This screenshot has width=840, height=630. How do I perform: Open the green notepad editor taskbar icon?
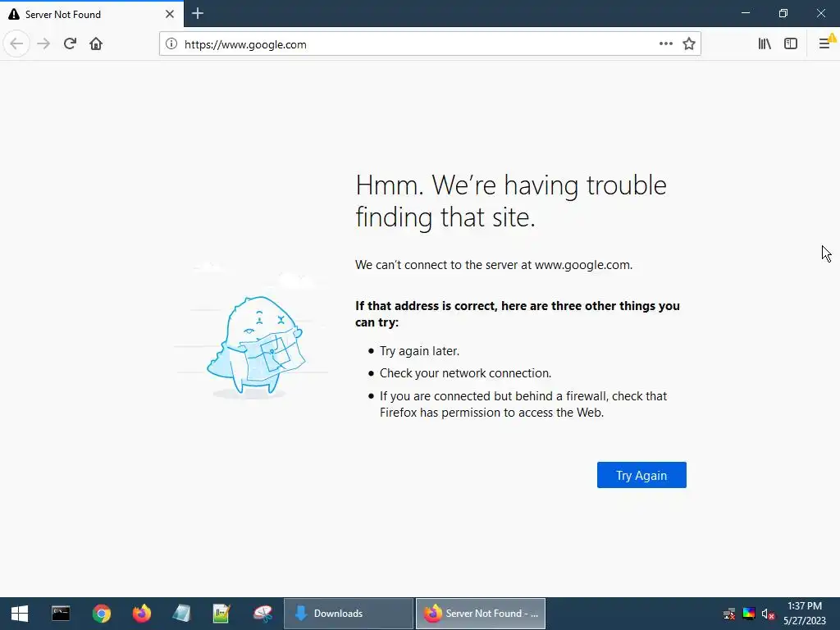[x=221, y=614]
